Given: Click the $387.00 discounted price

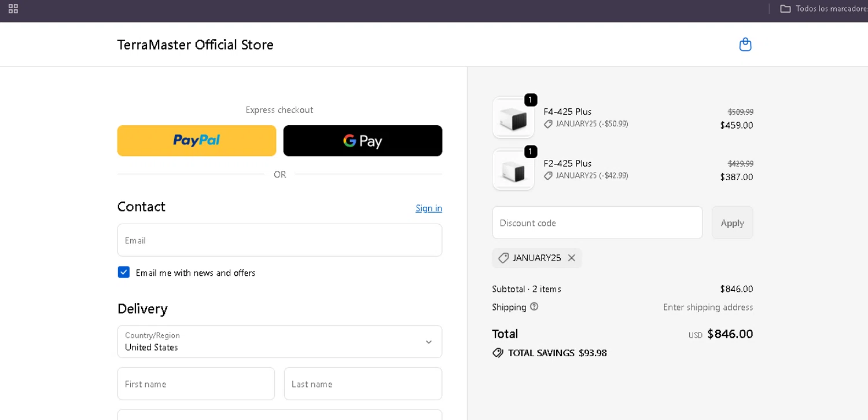Looking at the screenshot, I should click(x=737, y=177).
